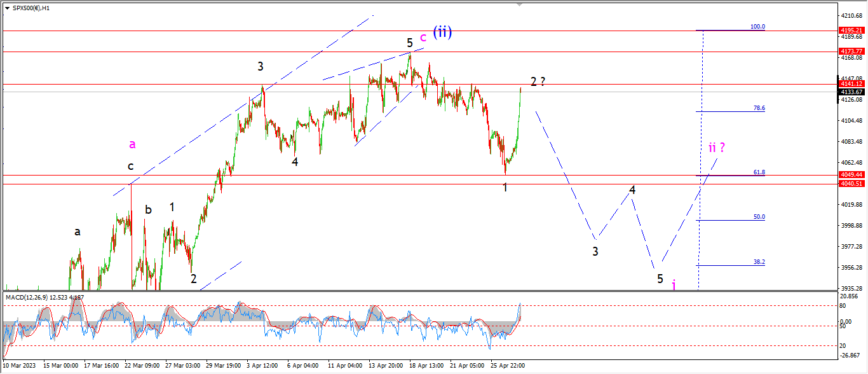Click the triangle icon beside SPX500(€),H1 title
Viewport: 868px width, 374px height.
(x=7, y=8)
